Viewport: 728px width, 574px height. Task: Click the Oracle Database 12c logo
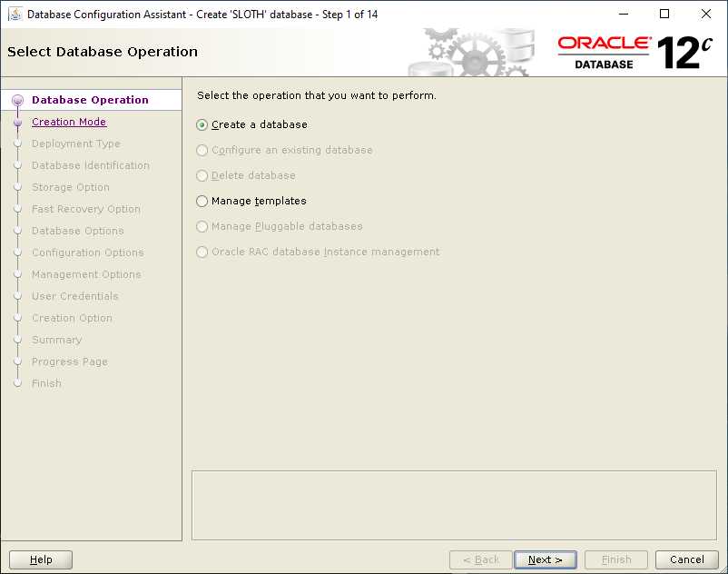(635, 53)
